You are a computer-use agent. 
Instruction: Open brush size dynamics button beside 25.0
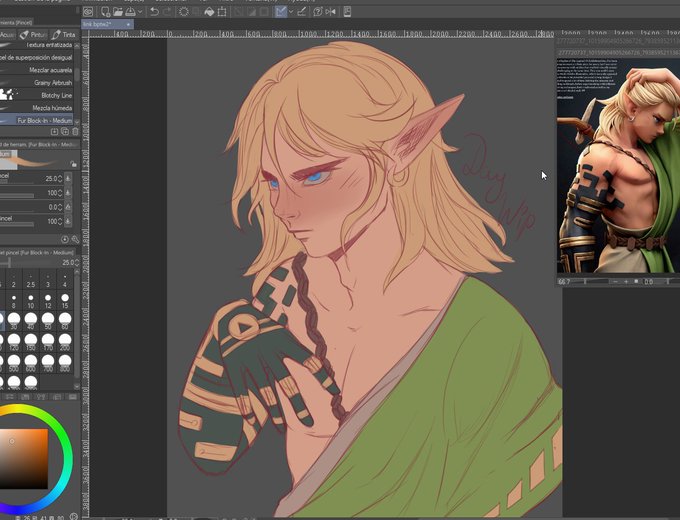(x=68, y=178)
